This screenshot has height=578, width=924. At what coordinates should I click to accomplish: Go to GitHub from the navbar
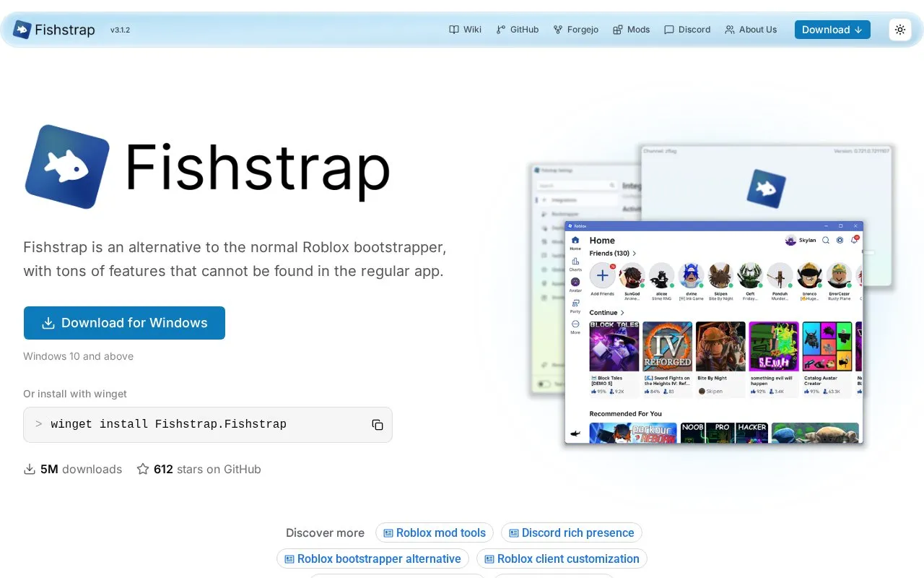518,30
